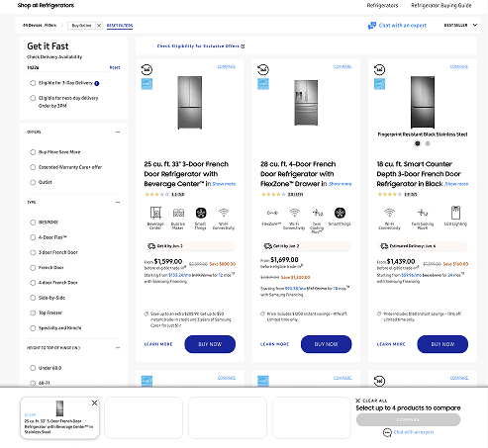Viewport: 488px width, 448px height.
Task: Select the 4-Door Flex type filter
Action: pyautogui.click(x=33, y=237)
